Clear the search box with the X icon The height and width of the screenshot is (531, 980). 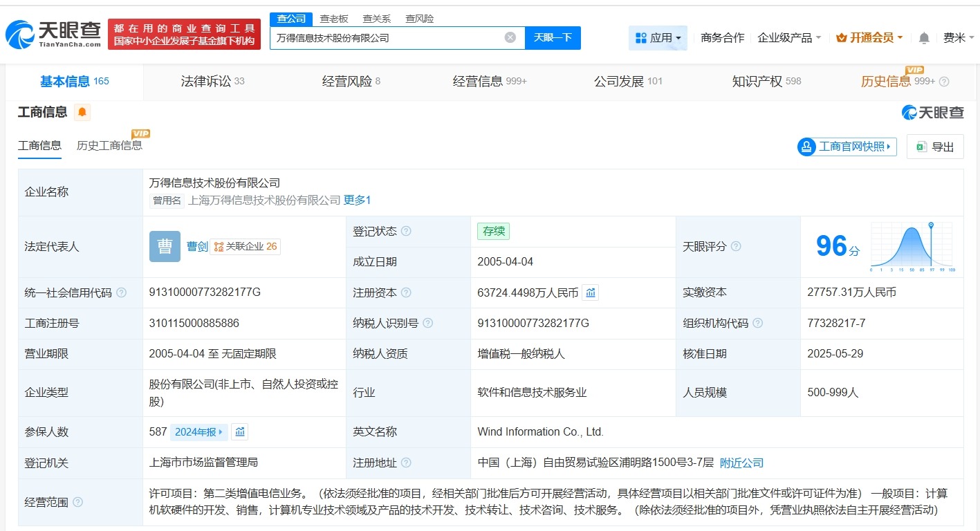point(510,37)
